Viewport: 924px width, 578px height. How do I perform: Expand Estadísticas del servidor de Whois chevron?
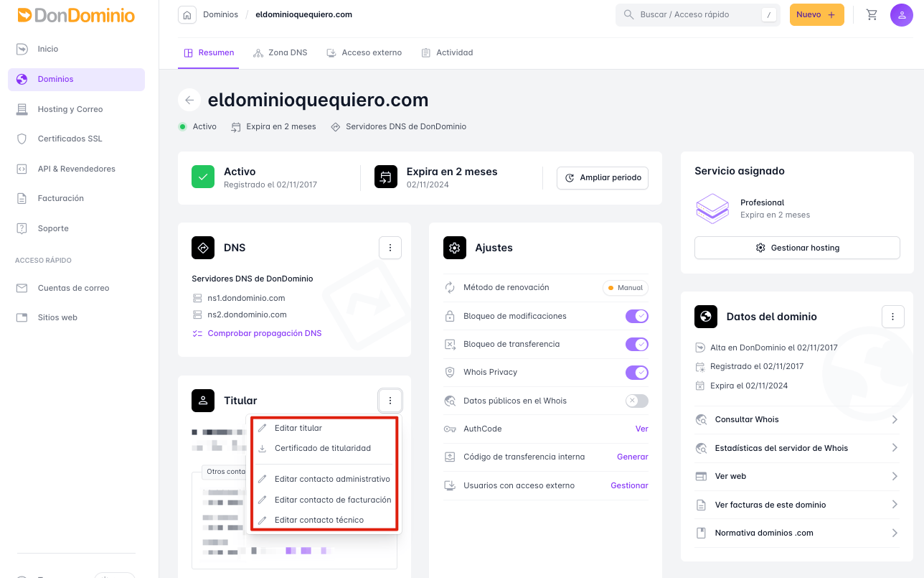tap(895, 448)
